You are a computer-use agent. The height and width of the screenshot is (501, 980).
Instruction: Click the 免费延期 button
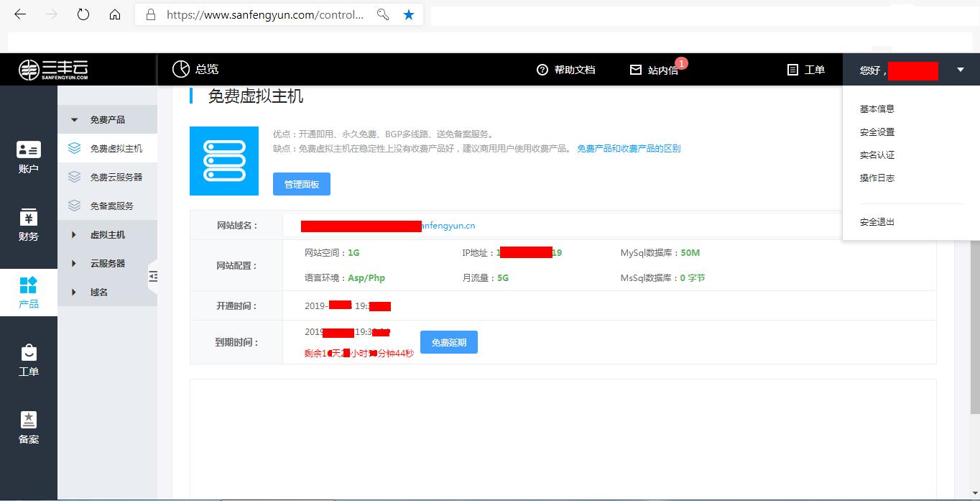[449, 342]
